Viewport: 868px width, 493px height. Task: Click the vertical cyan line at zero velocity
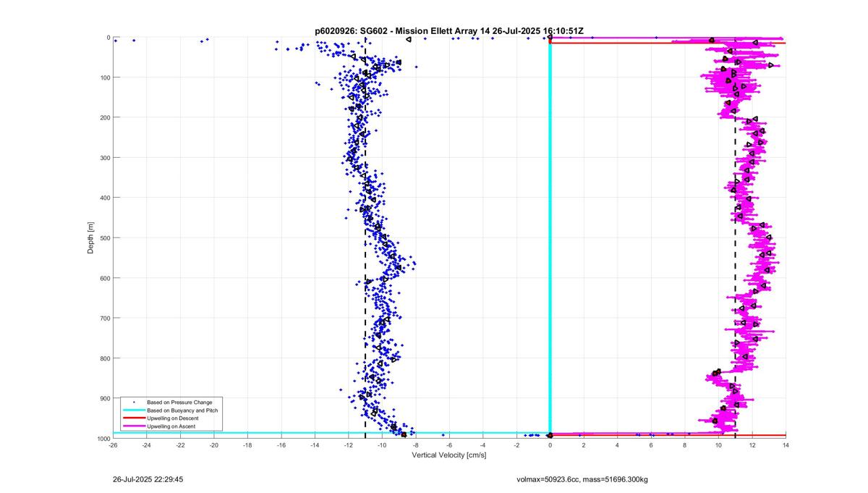tap(550, 239)
